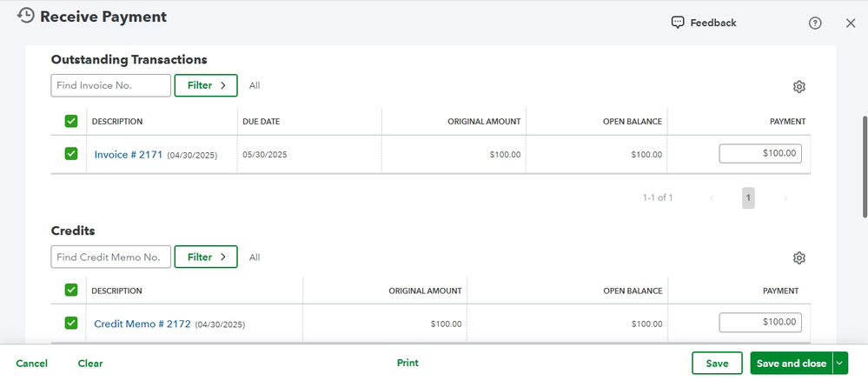
Task: Open the Credit Memo # 2172 link
Action: (142, 324)
